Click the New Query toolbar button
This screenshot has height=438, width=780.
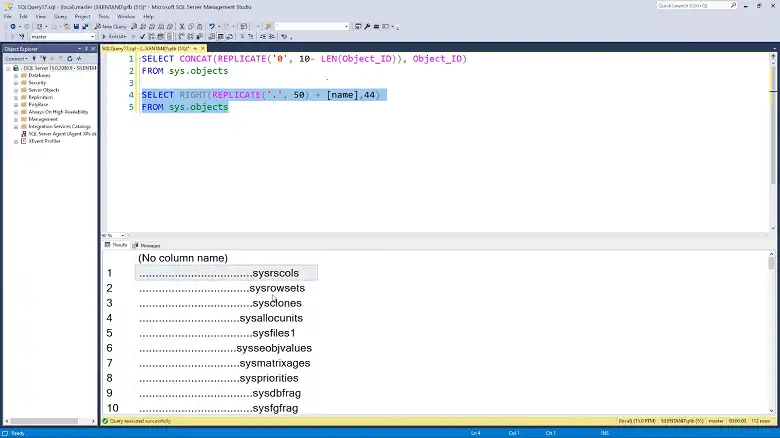tap(110, 26)
